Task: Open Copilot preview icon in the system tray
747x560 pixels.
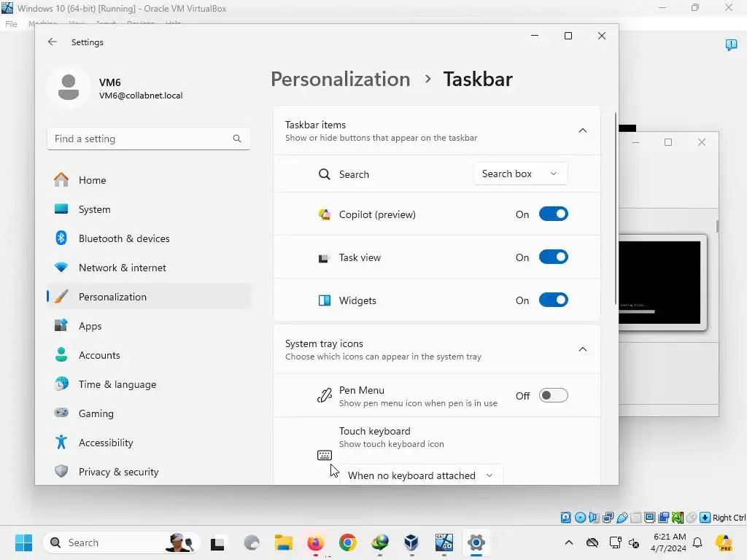Action: tap(724, 542)
